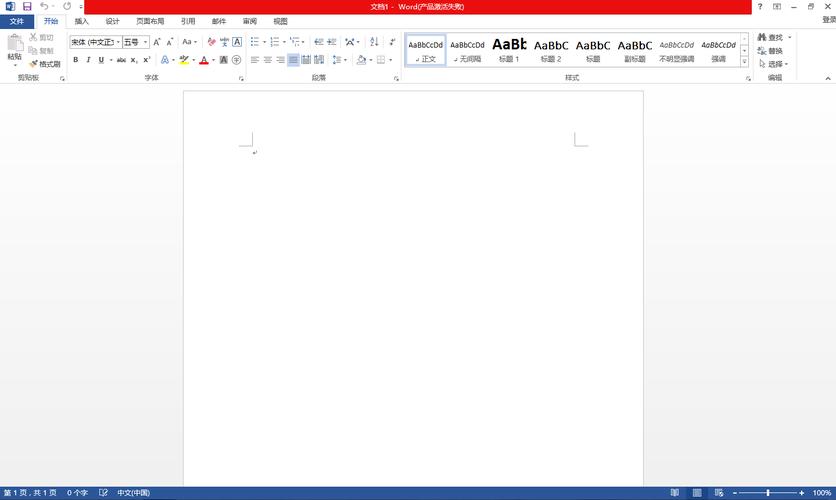Screen dimensions: 836x500
Task: Undo the last action in quick access toolbar
Action: tap(44, 6)
